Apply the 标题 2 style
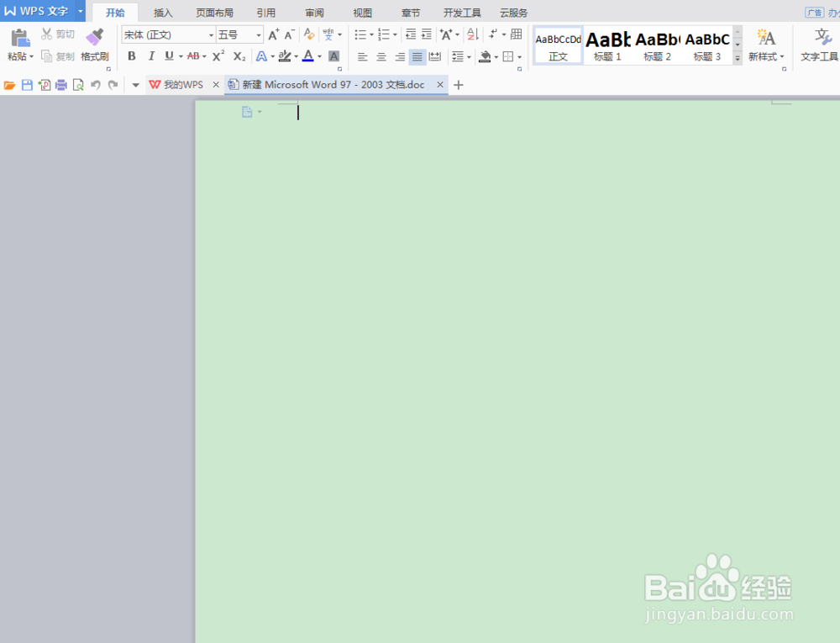Viewport: 840px width, 643px height. coord(658,46)
